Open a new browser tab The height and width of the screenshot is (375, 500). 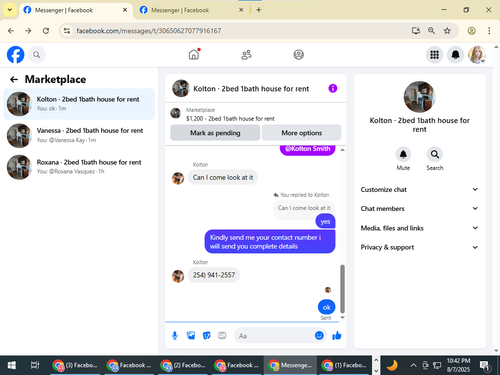pos(259,10)
